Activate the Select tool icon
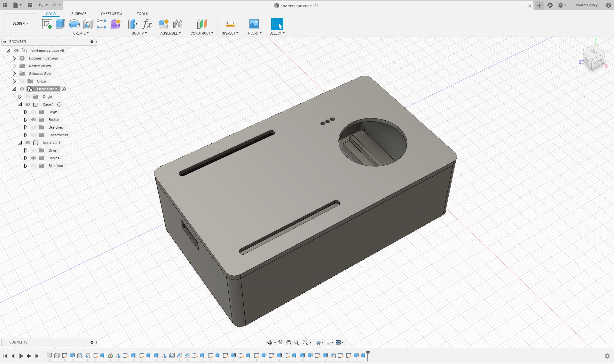Image resolution: width=614 pixels, height=364 pixels. (x=277, y=24)
